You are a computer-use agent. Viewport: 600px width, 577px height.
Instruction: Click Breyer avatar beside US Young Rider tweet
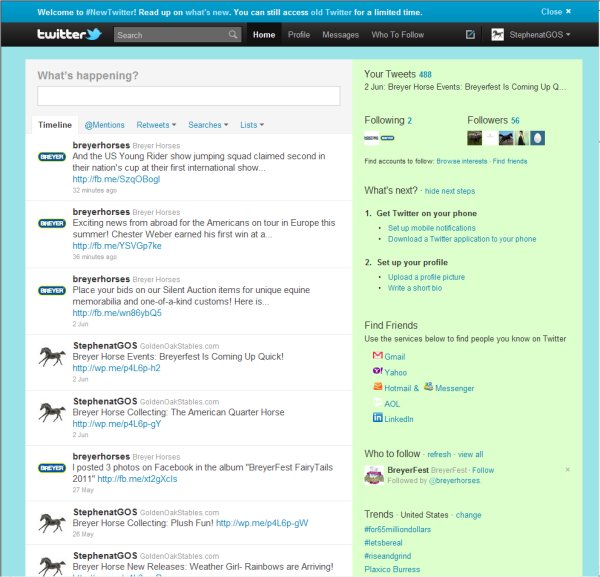(x=52, y=156)
